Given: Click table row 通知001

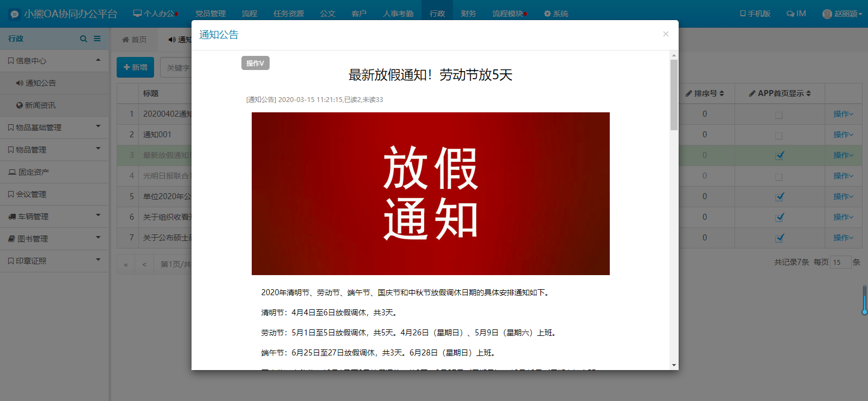Looking at the screenshot, I should pyautogui.click(x=157, y=135).
